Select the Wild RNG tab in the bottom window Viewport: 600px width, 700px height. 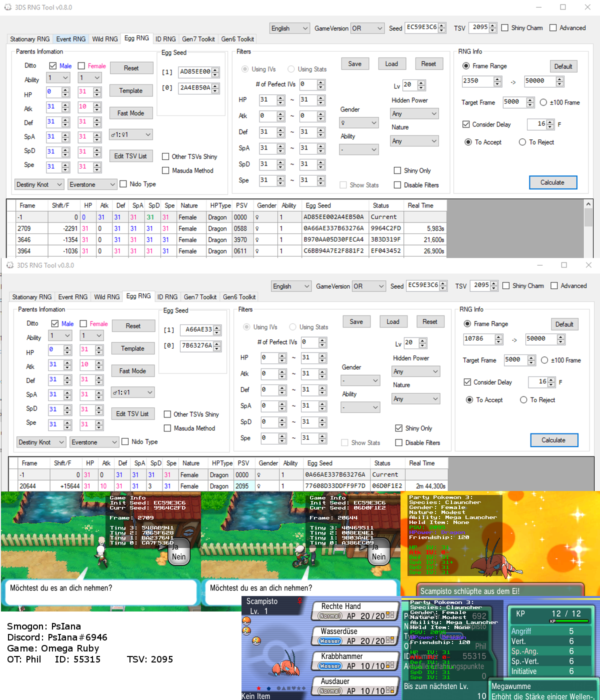(107, 297)
